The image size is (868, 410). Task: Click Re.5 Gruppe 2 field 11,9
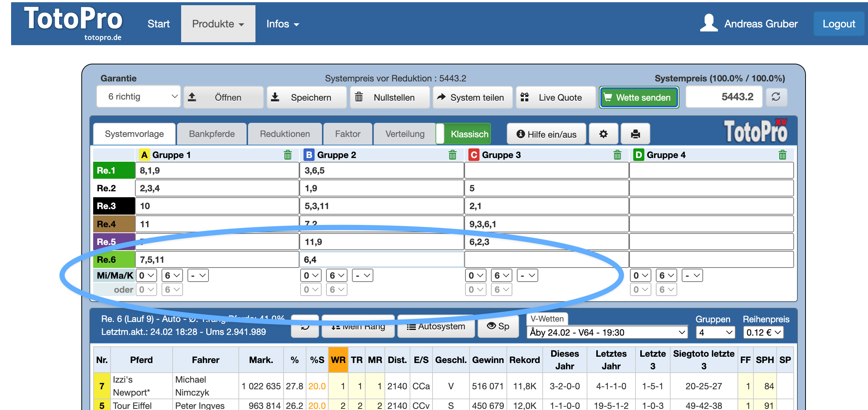pos(382,242)
